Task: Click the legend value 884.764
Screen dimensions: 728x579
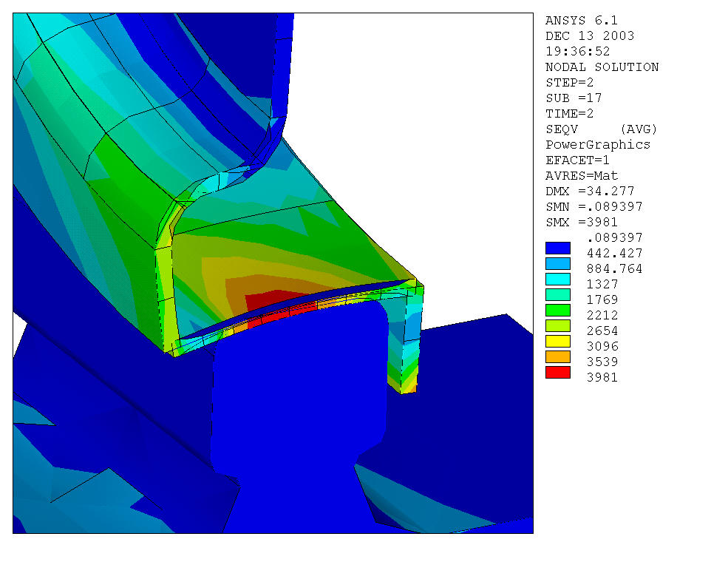Action: click(x=614, y=268)
